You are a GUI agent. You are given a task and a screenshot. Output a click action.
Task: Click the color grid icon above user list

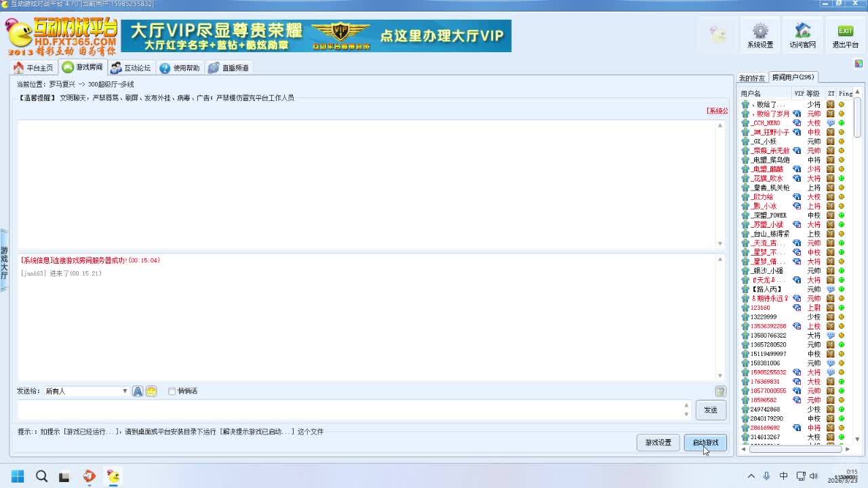tap(859, 64)
